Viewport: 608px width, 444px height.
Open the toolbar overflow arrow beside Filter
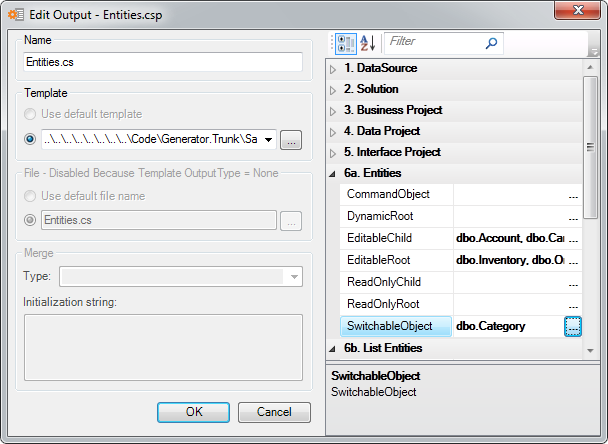(x=594, y=52)
